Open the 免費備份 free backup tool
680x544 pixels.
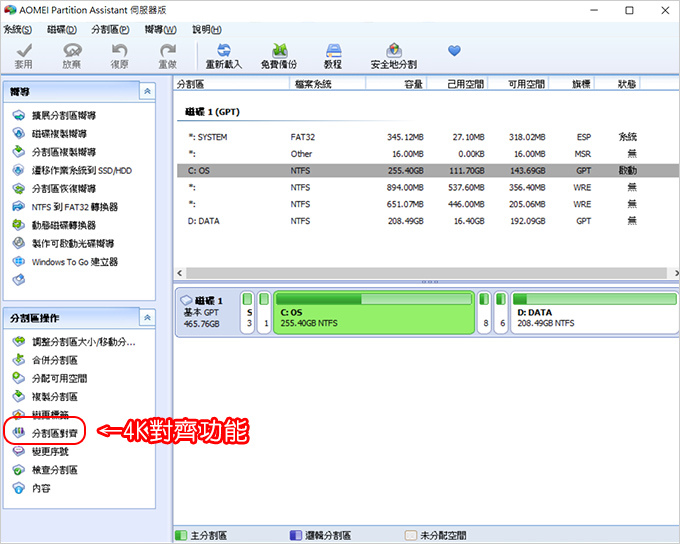[280, 50]
